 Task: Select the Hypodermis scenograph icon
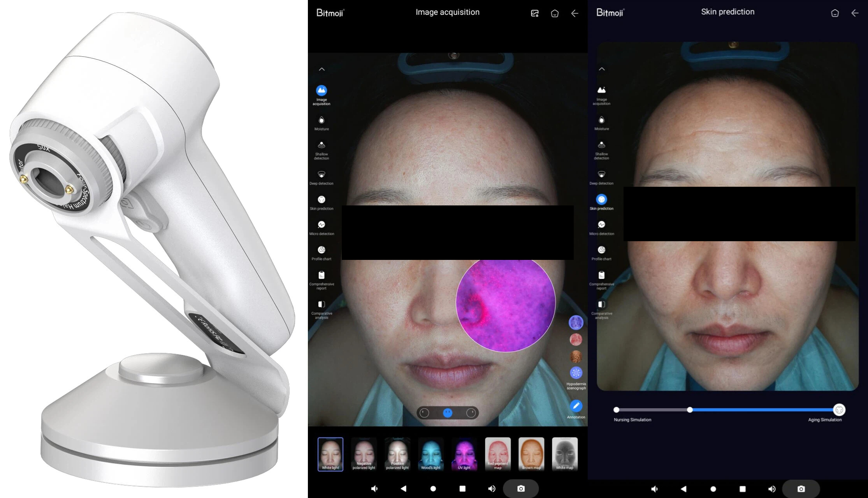click(x=576, y=373)
